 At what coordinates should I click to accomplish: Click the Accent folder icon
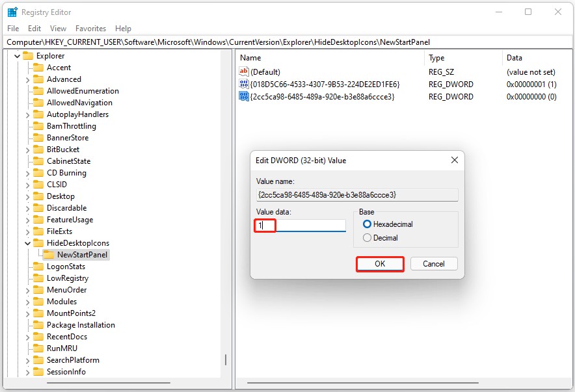(x=38, y=68)
